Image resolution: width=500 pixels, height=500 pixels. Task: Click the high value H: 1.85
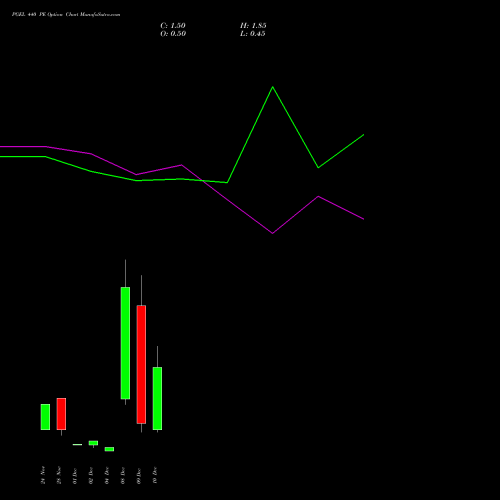coord(253,26)
